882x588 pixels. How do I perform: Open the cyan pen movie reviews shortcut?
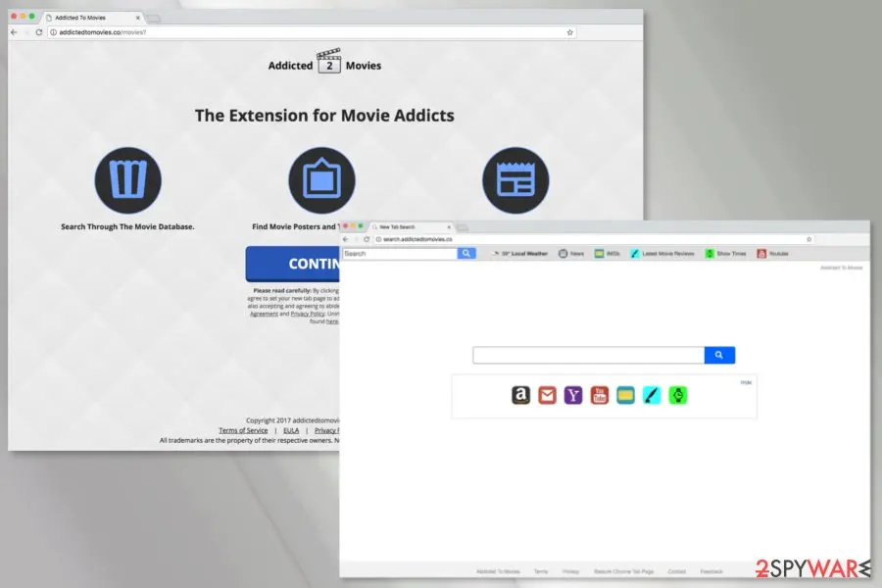click(652, 395)
